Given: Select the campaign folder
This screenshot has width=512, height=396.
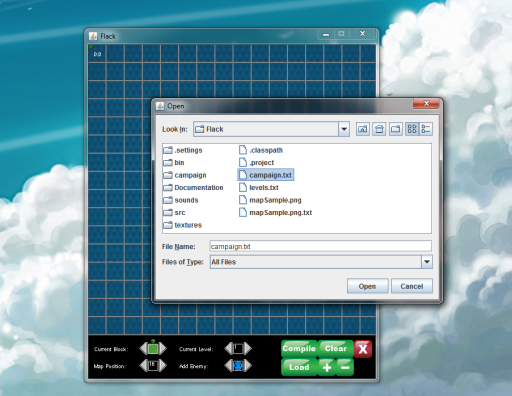Looking at the screenshot, I should 185,175.
